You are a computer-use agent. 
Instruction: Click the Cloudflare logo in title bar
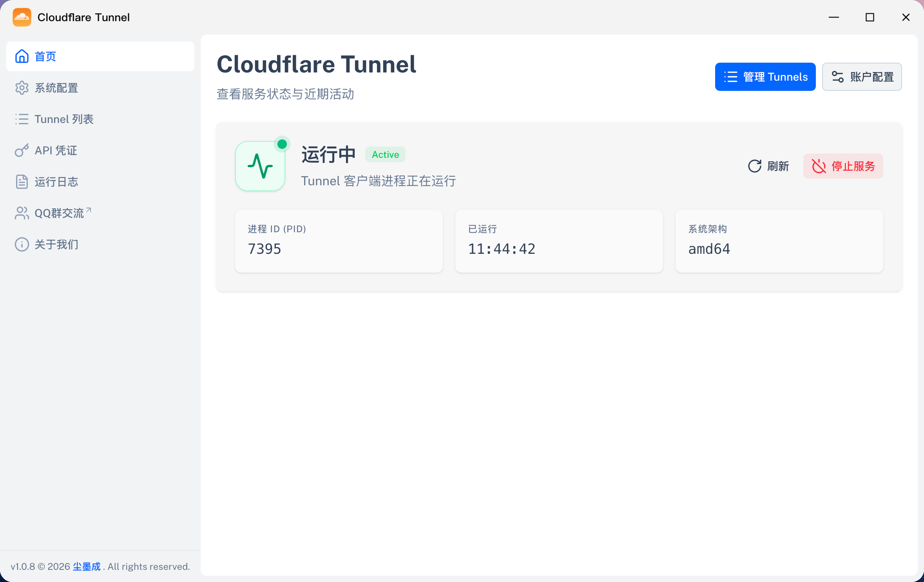coord(22,17)
